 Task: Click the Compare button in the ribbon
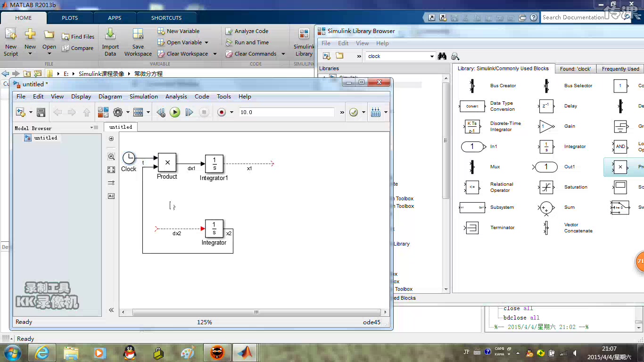click(x=78, y=48)
